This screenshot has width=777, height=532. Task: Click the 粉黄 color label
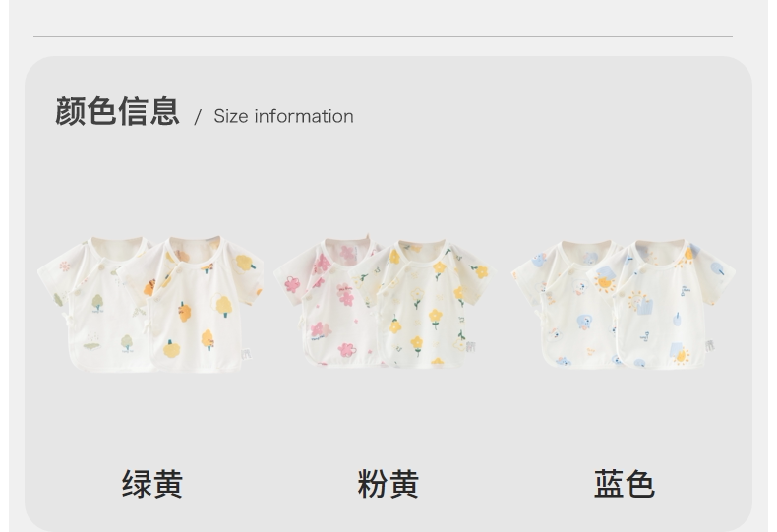(x=388, y=484)
